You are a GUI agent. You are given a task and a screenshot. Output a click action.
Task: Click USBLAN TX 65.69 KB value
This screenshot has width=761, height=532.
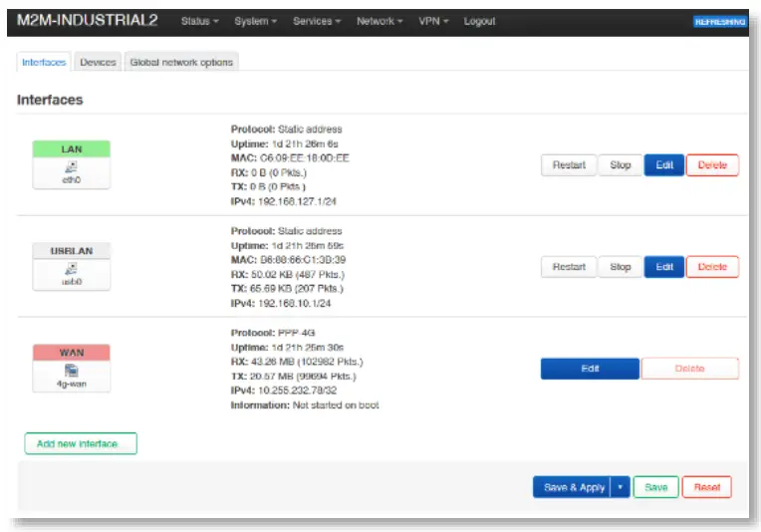296,289
